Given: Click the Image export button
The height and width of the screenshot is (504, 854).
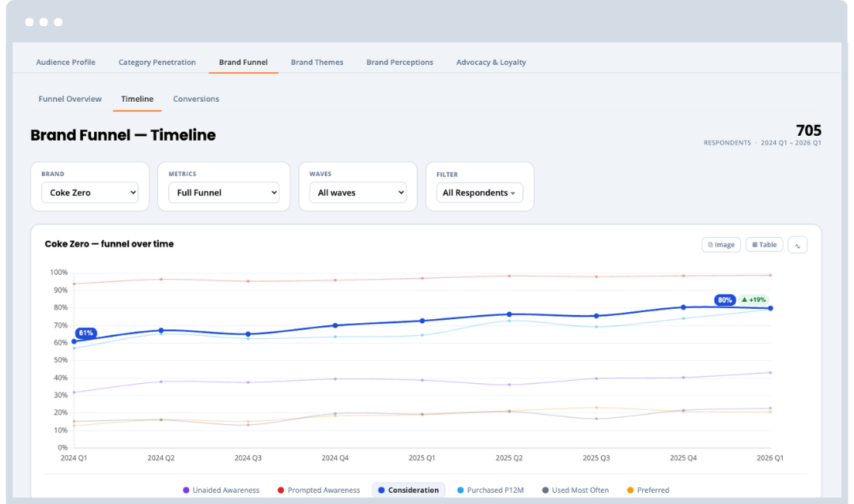Looking at the screenshot, I should pos(721,245).
